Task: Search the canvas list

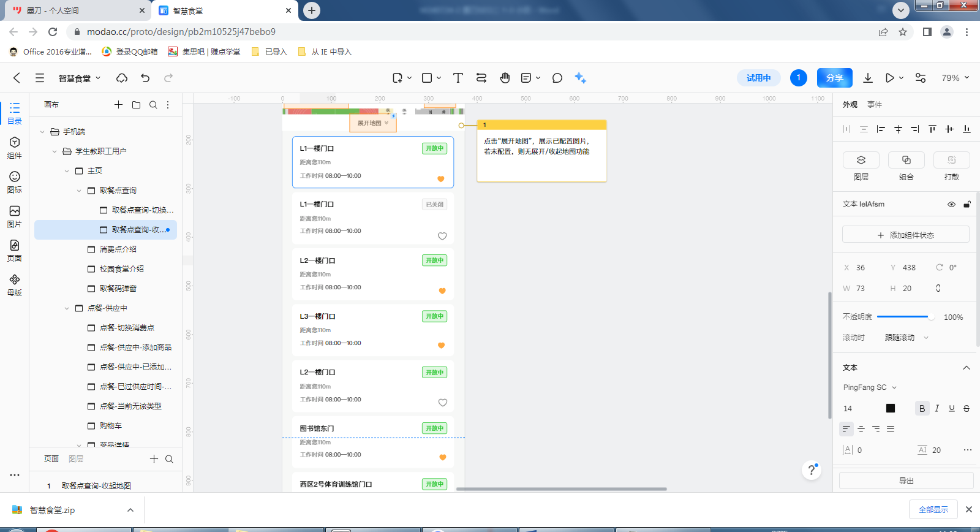Action: (153, 105)
